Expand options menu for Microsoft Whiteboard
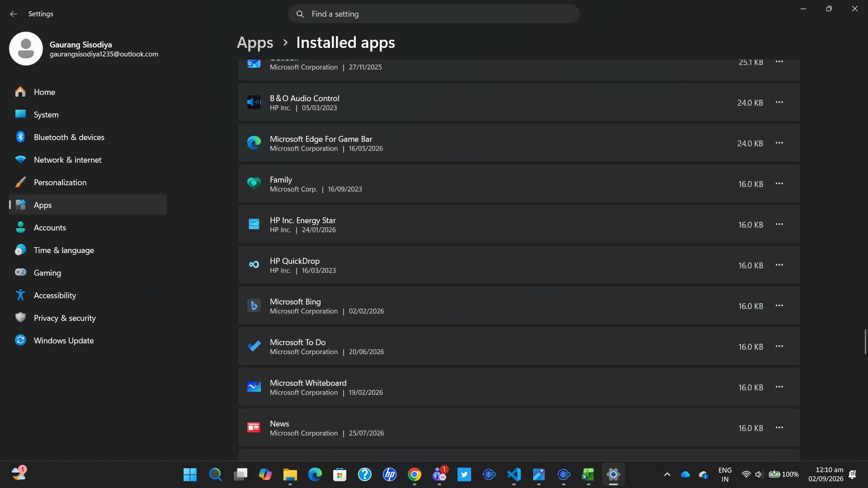This screenshot has width=868, height=488. coord(779,387)
